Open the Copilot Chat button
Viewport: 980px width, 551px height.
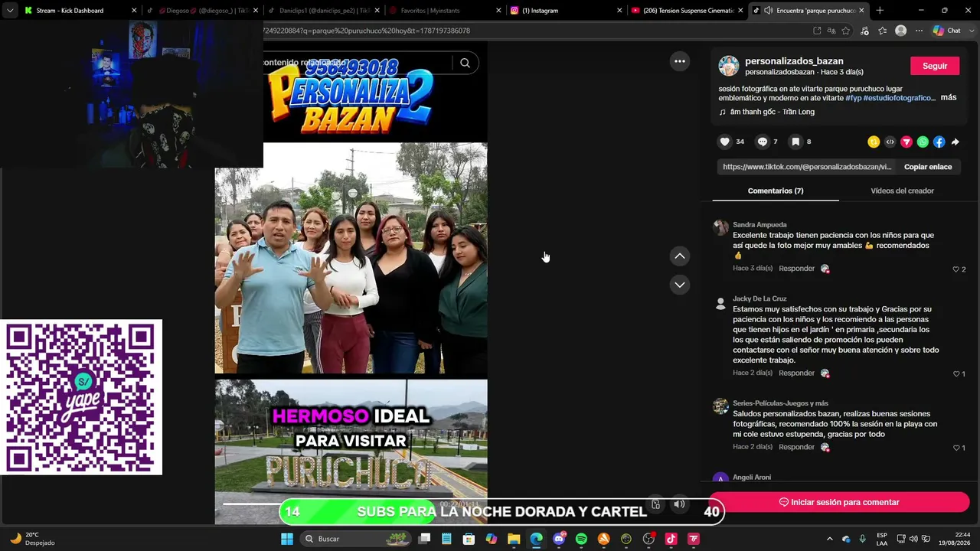click(947, 31)
